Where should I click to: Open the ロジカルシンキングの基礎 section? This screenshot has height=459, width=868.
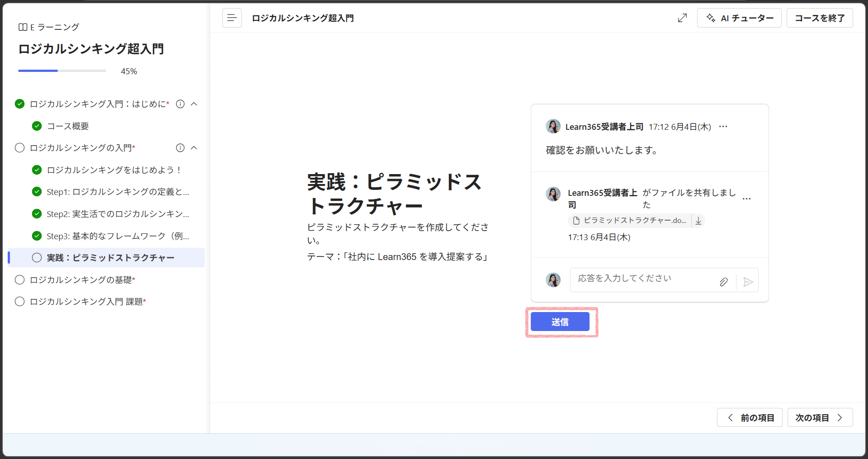[x=82, y=280]
